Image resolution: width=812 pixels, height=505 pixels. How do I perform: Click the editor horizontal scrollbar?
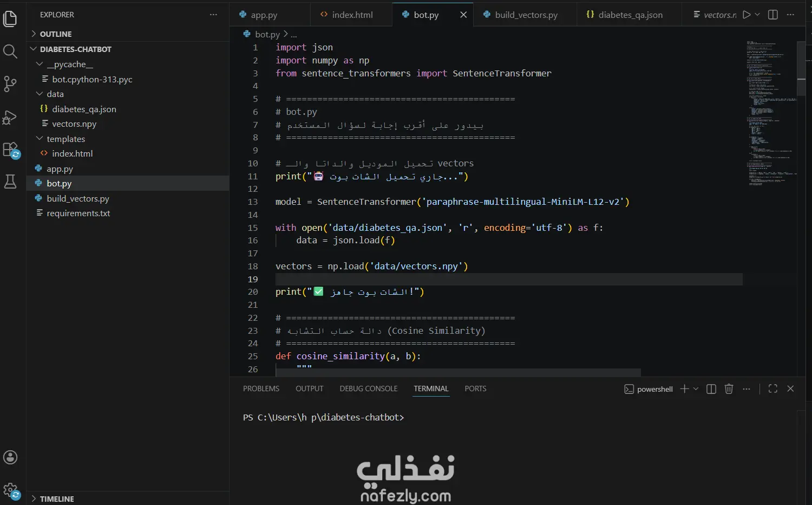(x=458, y=372)
